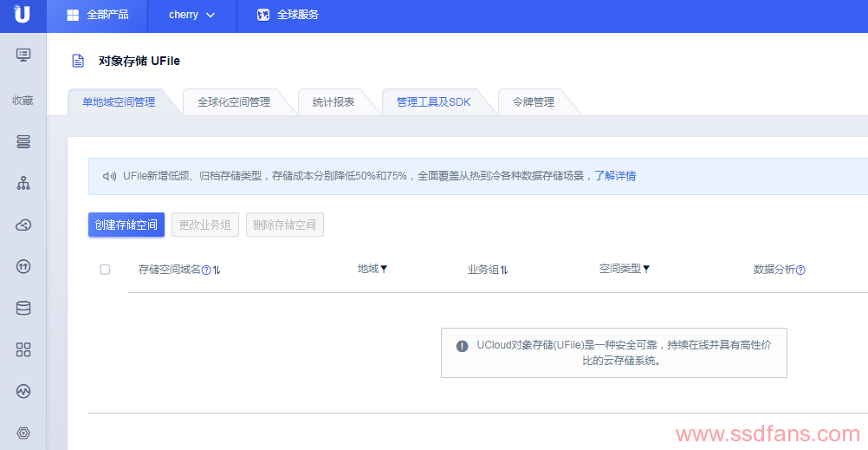Open the database cylinder sidebar icon
This screenshot has width=868, height=450.
pyautogui.click(x=23, y=308)
